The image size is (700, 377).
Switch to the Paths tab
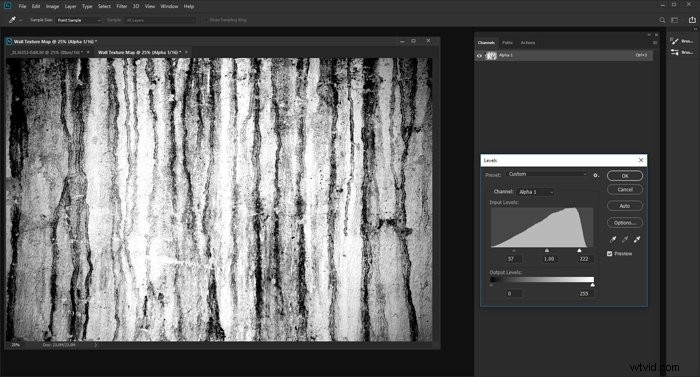tap(508, 43)
